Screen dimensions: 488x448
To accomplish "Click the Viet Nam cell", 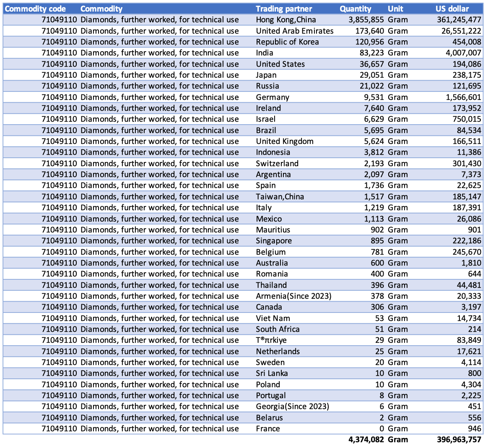I will point(273,318).
